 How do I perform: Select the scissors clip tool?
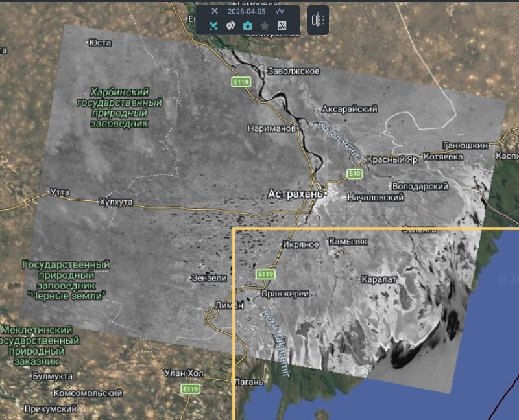point(282,26)
